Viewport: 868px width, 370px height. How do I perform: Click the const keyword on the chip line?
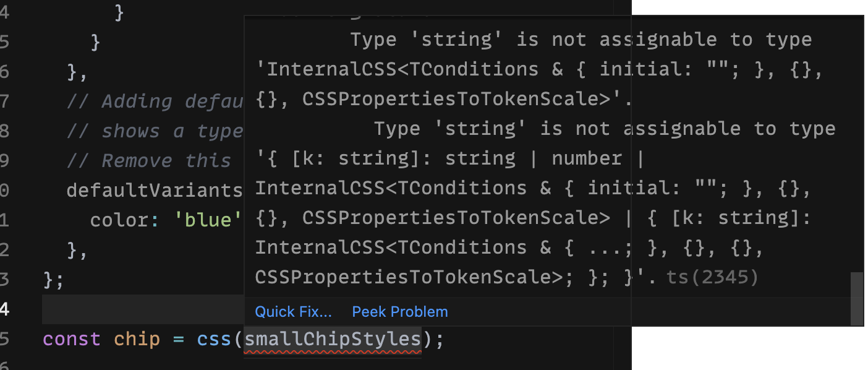click(x=72, y=338)
